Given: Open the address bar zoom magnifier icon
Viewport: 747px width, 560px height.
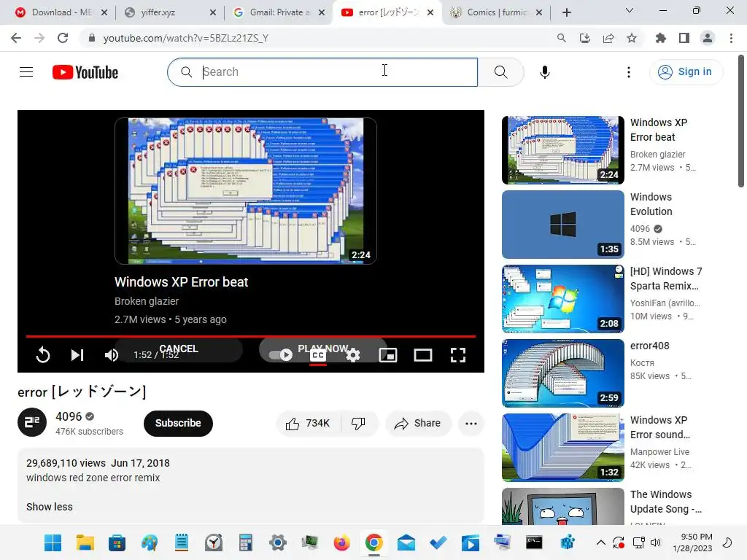Looking at the screenshot, I should [562, 38].
